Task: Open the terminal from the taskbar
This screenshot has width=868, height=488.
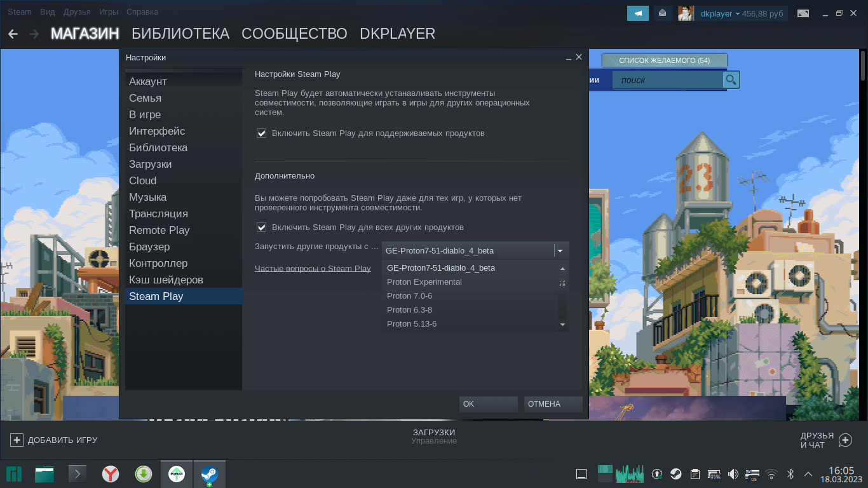Action: click(78, 474)
